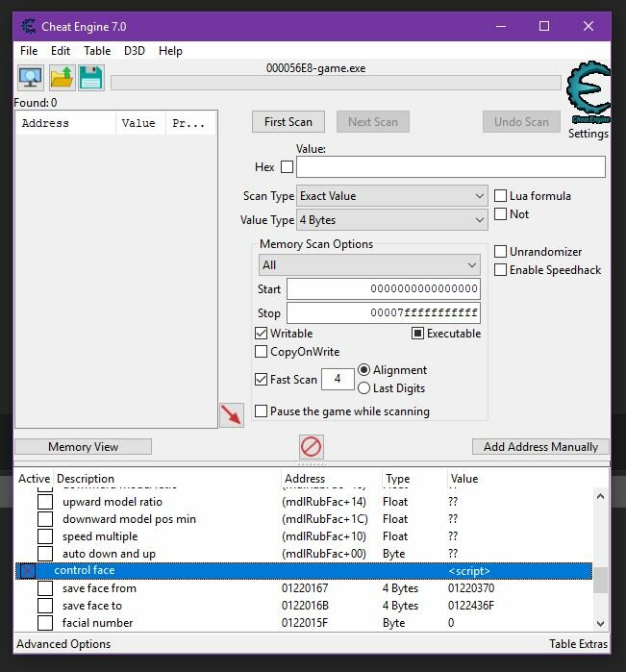Click the Start address field
The width and height of the screenshot is (626, 672).
tap(384, 288)
